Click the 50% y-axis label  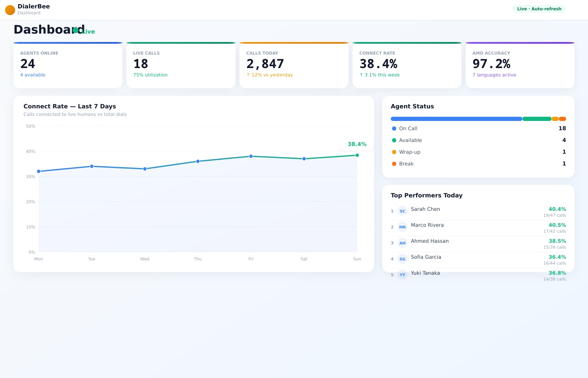[x=31, y=126]
